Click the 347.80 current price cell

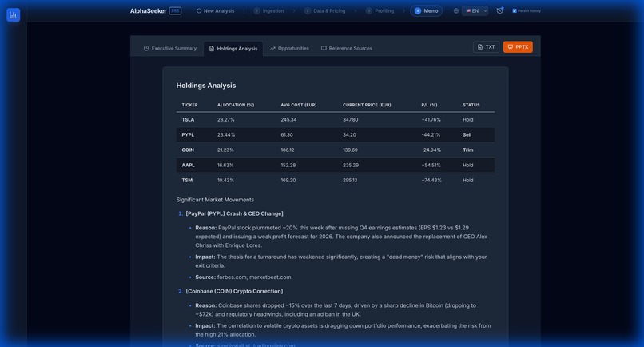(350, 120)
